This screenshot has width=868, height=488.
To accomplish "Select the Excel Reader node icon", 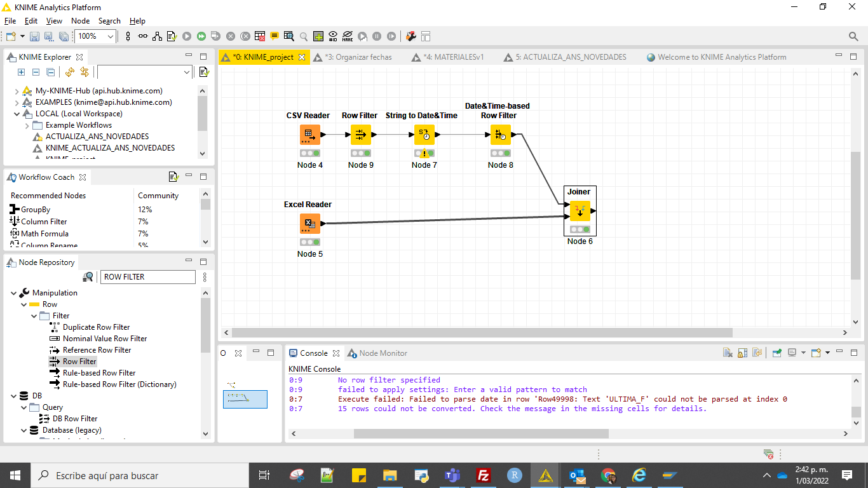I will point(309,224).
